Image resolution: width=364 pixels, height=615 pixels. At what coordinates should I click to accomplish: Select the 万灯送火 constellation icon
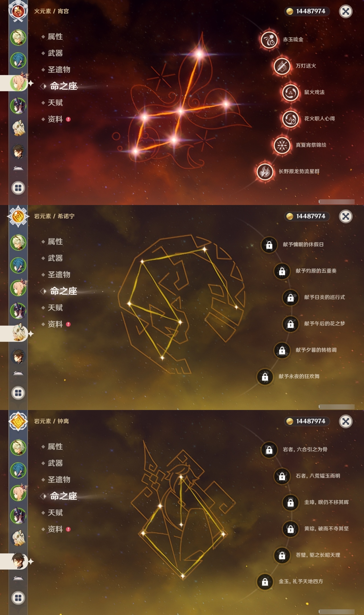[282, 66]
